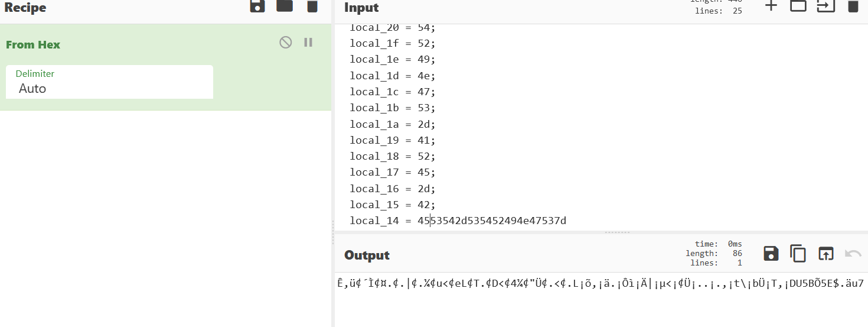Click the Input panel heading
868x327 pixels.
tap(361, 8)
